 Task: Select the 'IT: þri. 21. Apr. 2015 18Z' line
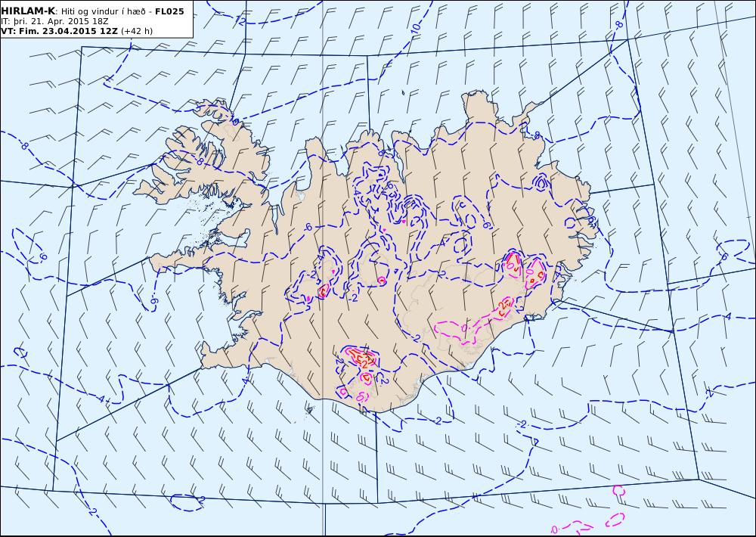point(54,21)
